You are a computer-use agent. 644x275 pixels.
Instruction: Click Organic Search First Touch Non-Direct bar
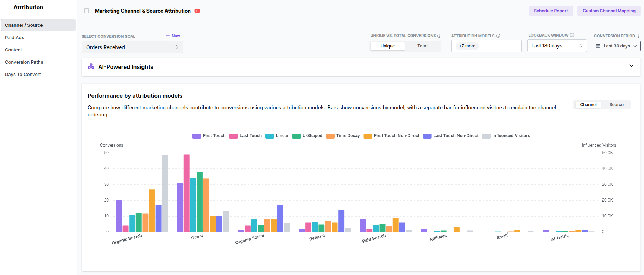(152, 211)
